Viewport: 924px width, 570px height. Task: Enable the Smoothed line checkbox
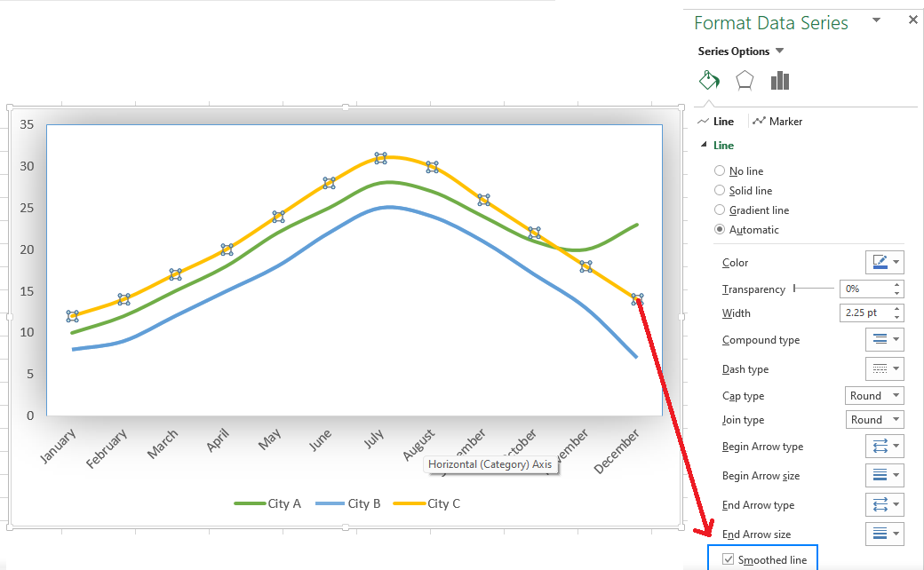click(729, 558)
